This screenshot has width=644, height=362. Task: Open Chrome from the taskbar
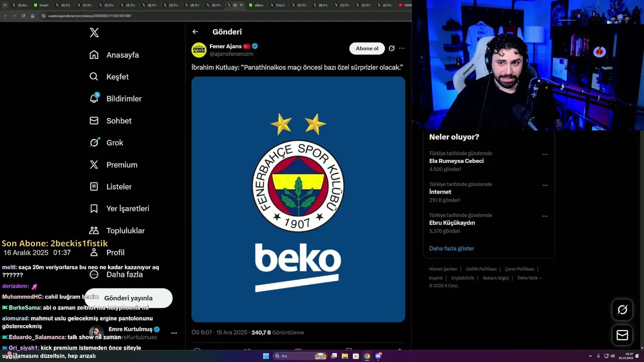(367, 356)
